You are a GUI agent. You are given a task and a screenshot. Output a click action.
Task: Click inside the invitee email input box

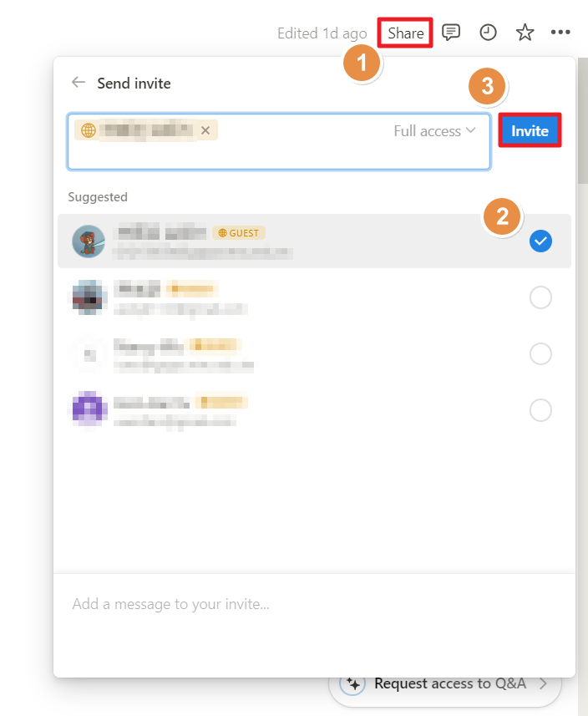point(279,141)
